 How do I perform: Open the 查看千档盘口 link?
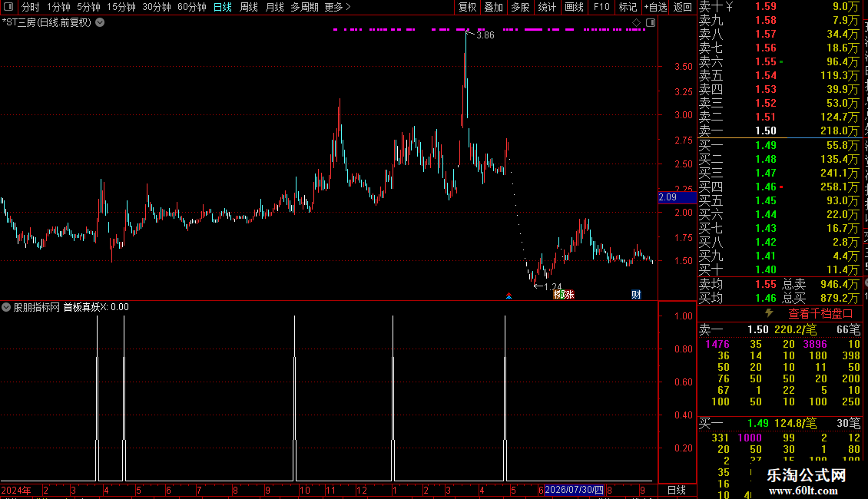820,314
